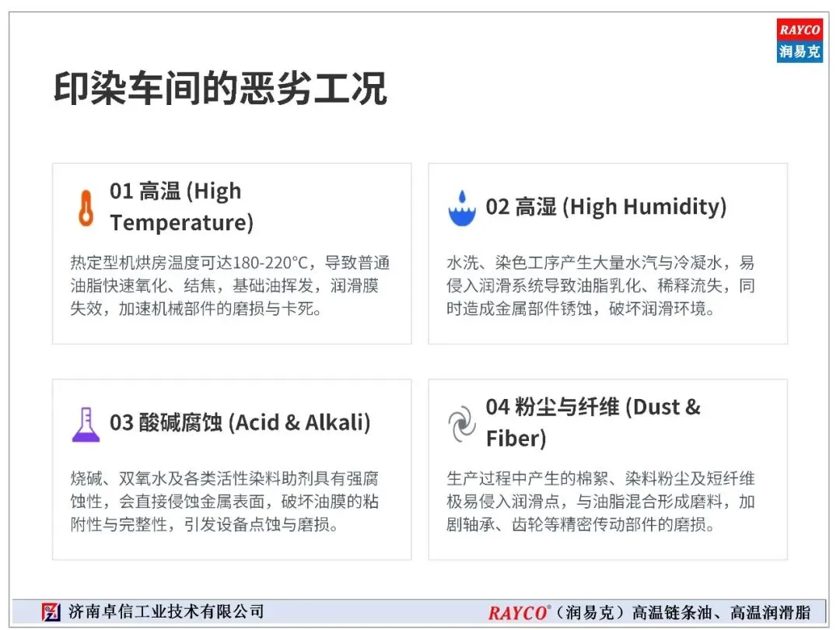Click 高温链条油、高温润滑脂 footer text
This screenshot has height=630, width=840.
[721, 612]
